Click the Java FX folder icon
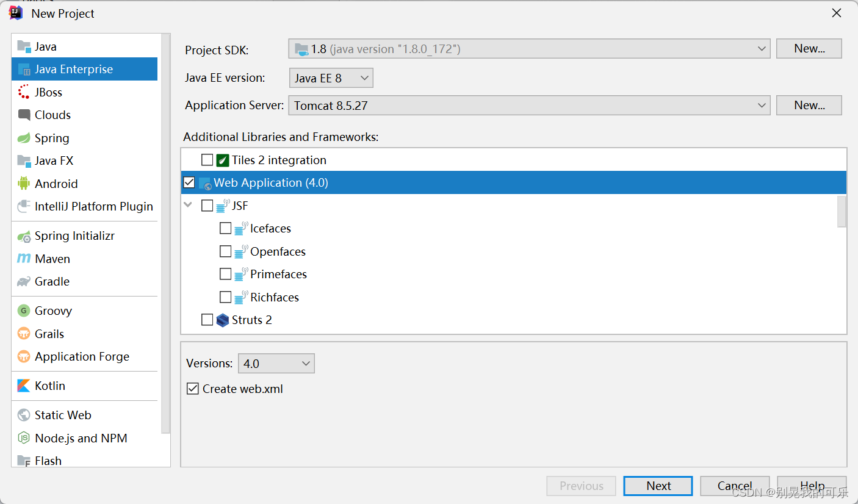This screenshot has height=504, width=858. click(24, 160)
